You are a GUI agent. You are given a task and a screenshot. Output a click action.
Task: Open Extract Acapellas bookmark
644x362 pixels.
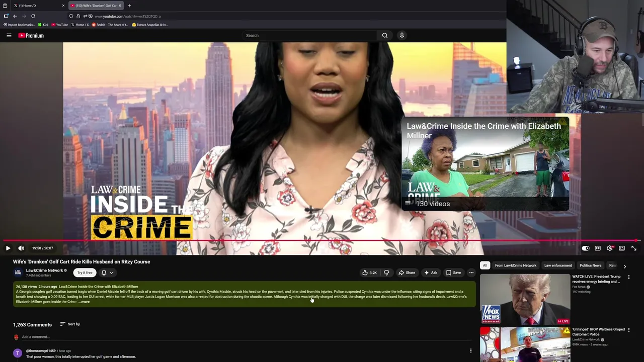[x=150, y=25]
